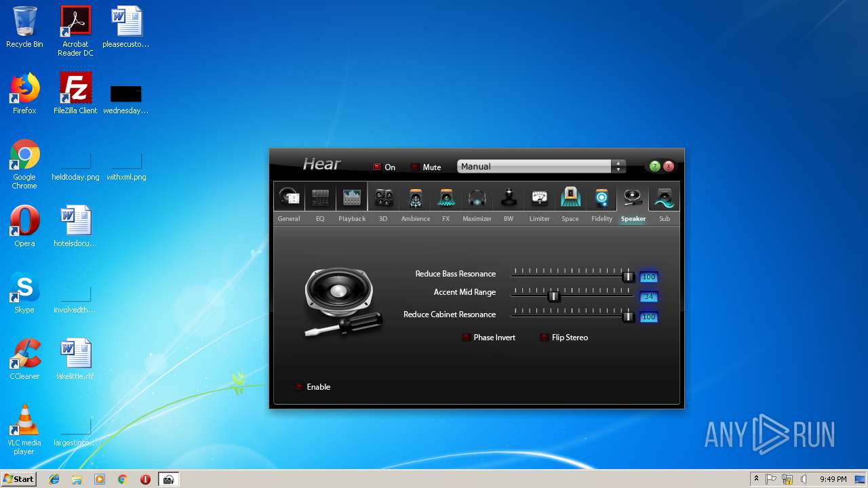Select the Acrobat Reader DC shortcut

75,31
